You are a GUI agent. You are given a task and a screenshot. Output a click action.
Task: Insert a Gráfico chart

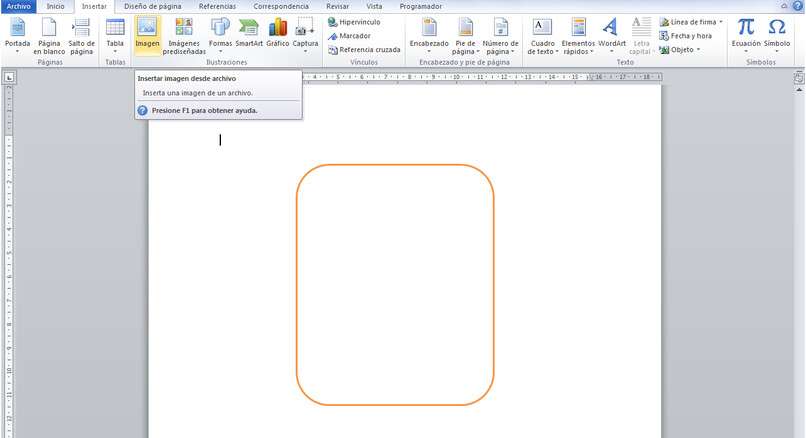[278, 33]
